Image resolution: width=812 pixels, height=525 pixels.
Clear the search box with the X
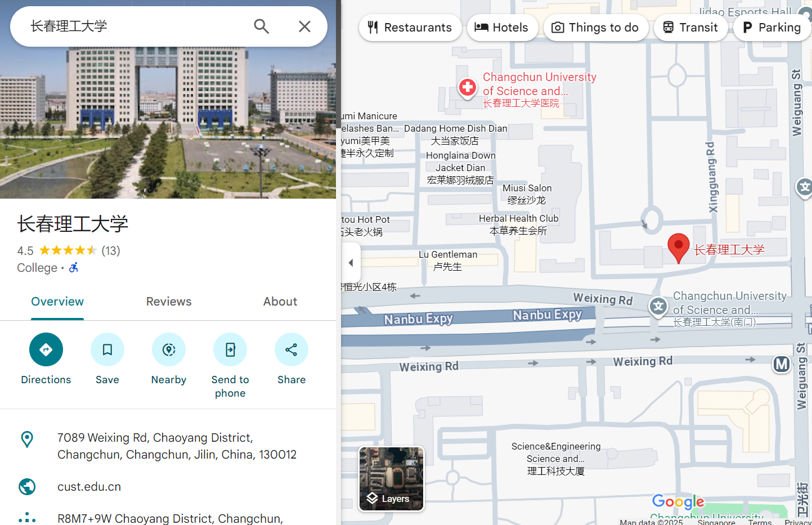click(304, 26)
